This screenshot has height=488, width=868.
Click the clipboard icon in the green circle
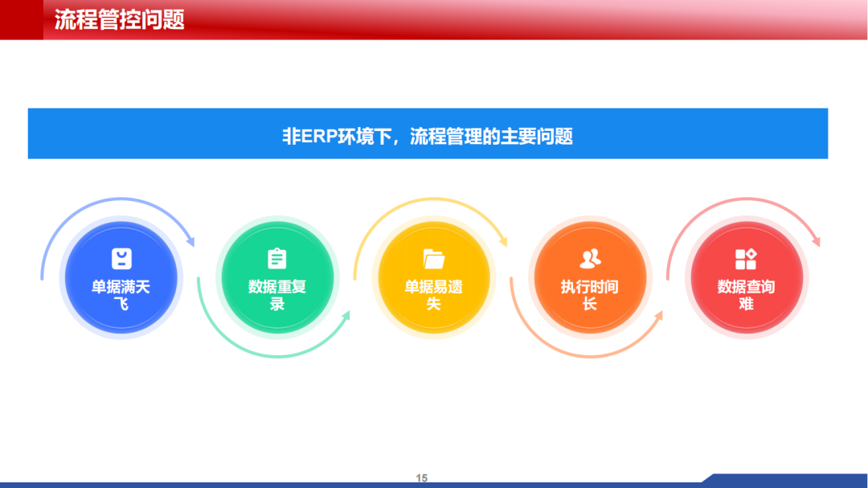tap(276, 258)
